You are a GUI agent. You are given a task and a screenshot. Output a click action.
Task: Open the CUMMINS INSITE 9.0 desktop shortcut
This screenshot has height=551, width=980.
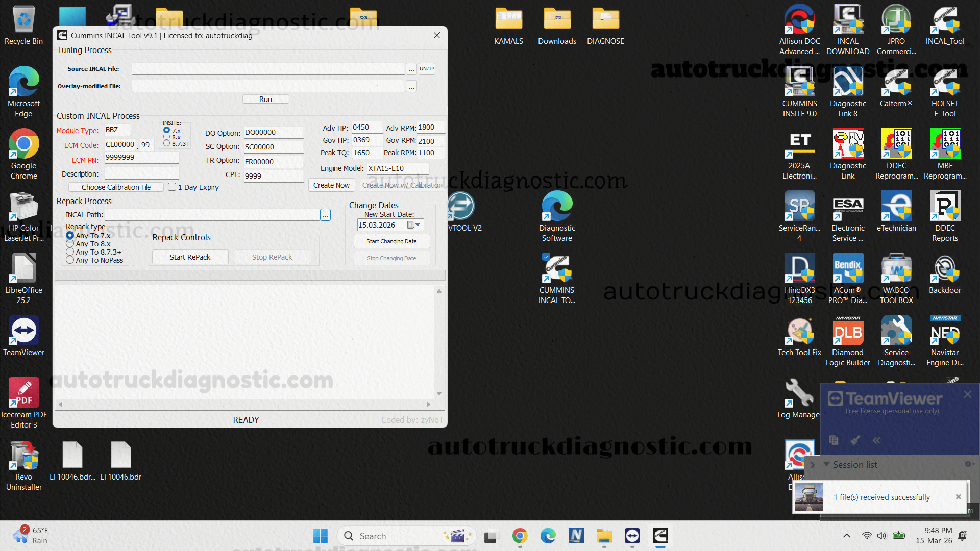[799, 92]
